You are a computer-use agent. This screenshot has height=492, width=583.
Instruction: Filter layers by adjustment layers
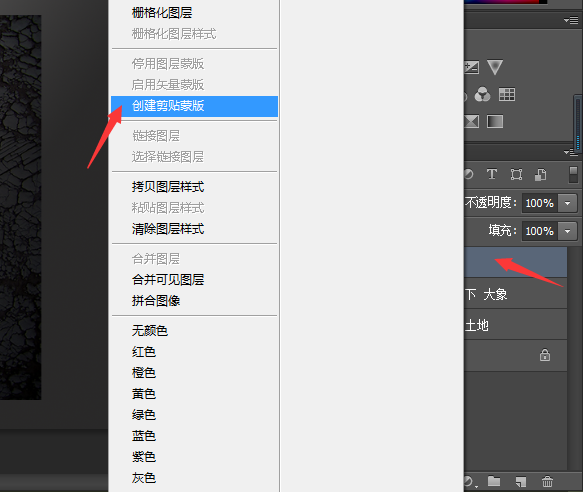(x=468, y=174)
